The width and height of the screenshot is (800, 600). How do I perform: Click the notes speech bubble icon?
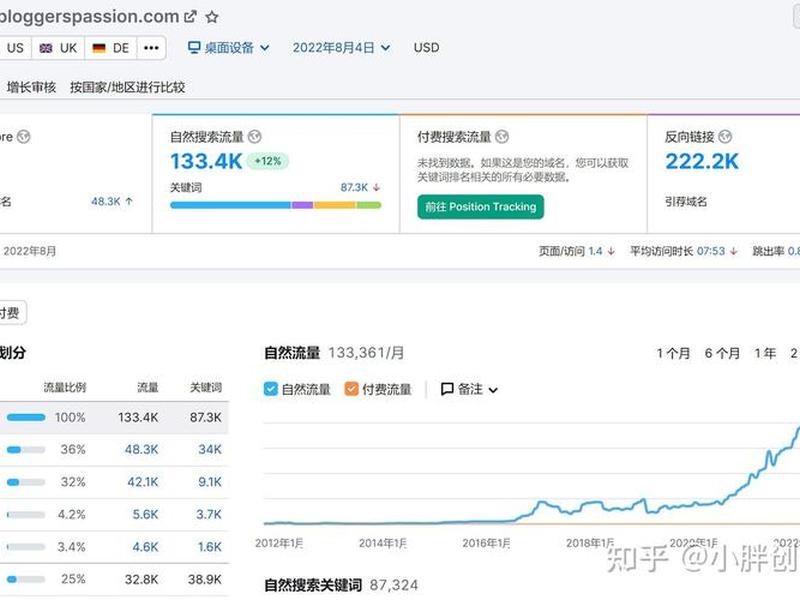[447, 389]
